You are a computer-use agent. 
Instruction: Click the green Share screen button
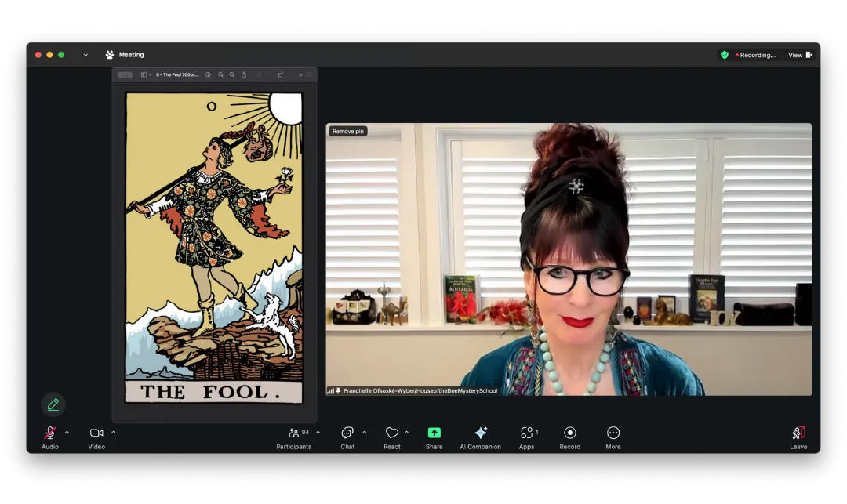click(434, 433)
